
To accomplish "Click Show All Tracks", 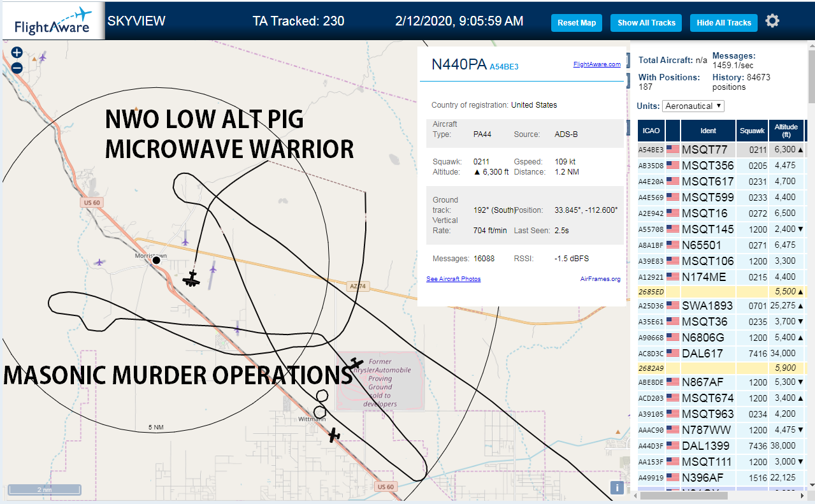I will click(646, 23).
